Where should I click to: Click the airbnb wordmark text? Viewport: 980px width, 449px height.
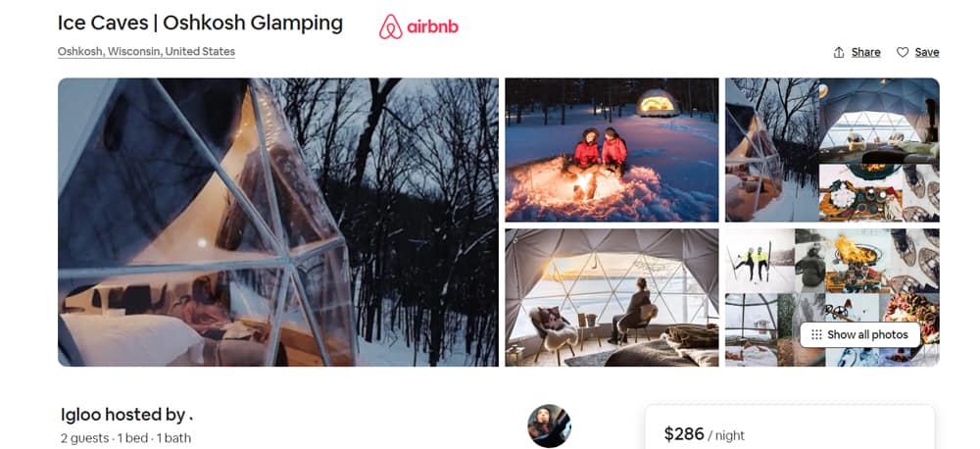coord(432,26)
